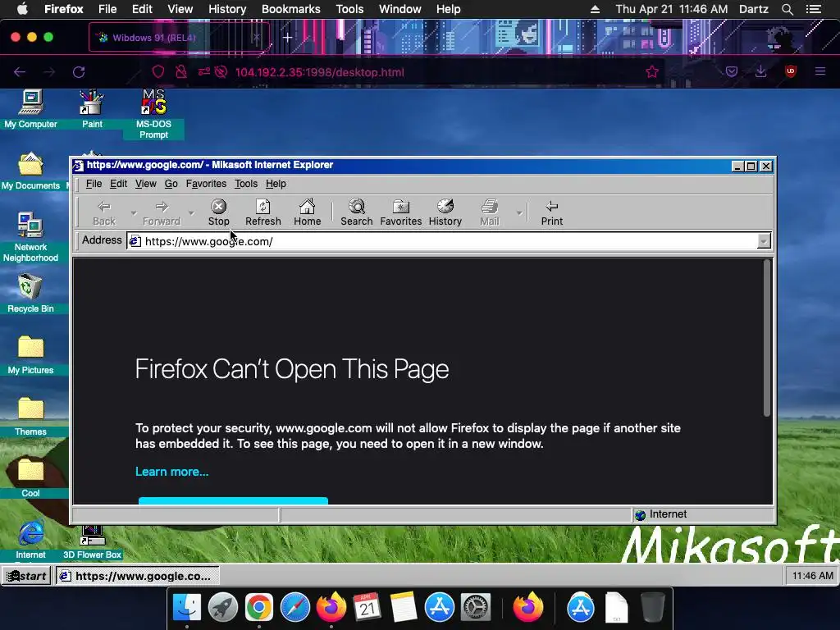Open the My Documents folder icon
The height and width of the screenshot is (630, 840).
pyautogui.click(x=30, y=171)
